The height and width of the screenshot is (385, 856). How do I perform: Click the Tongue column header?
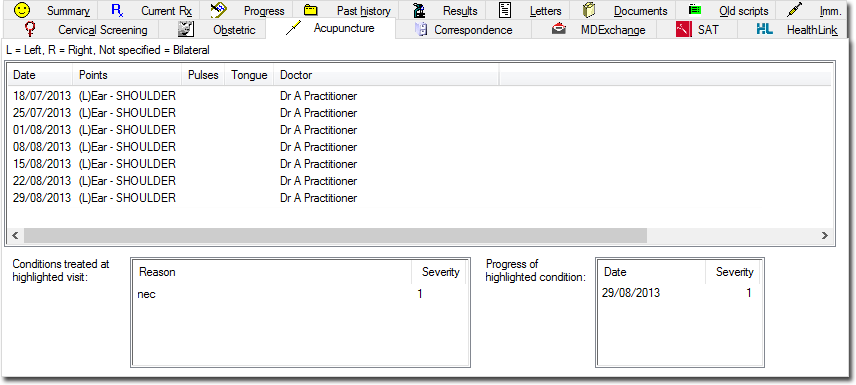click(249, 75)
